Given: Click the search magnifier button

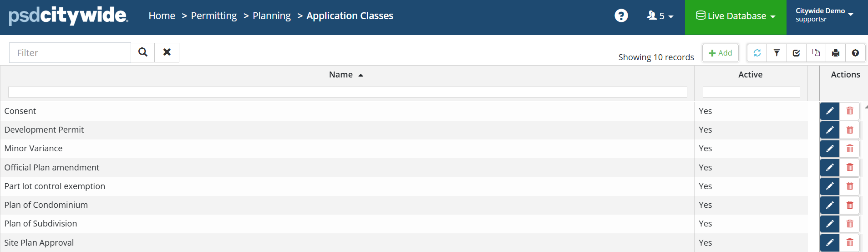Looking at the screenshot, I should (143, 52).
